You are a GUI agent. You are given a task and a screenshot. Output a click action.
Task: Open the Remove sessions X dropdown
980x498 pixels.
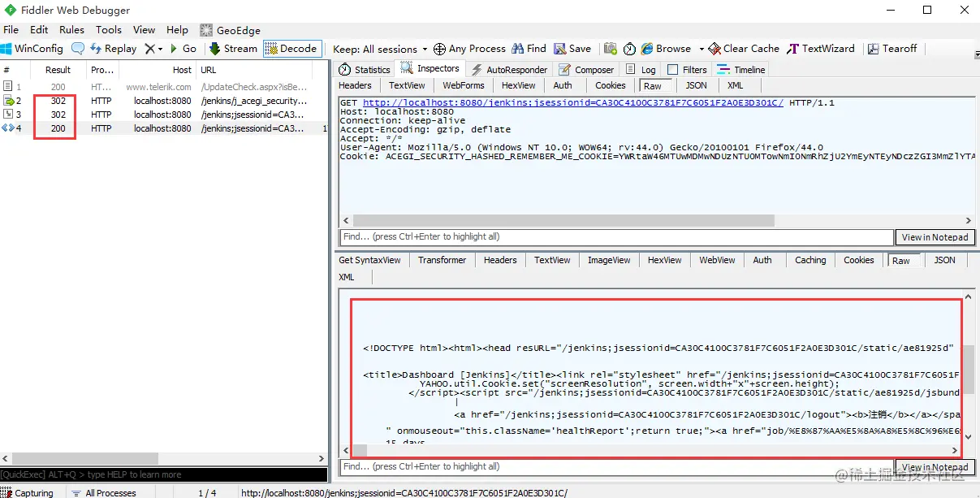(x=153, y=49)
